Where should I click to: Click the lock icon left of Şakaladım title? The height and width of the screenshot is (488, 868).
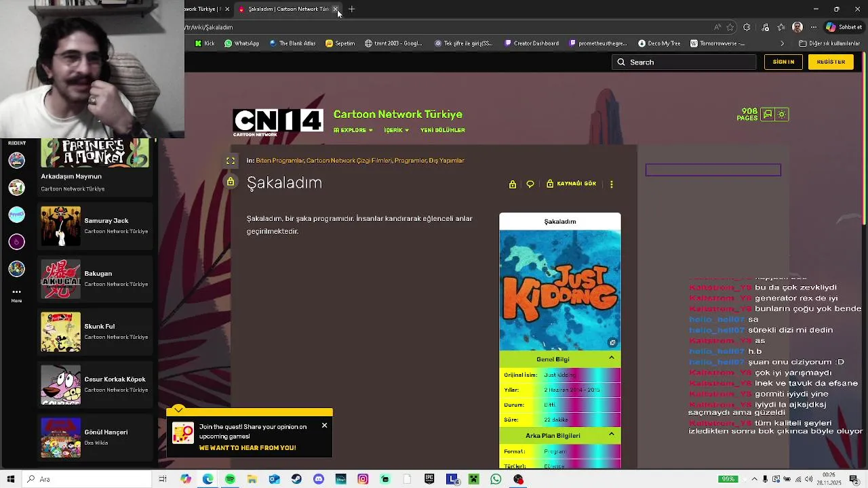[x=231, y=182]
